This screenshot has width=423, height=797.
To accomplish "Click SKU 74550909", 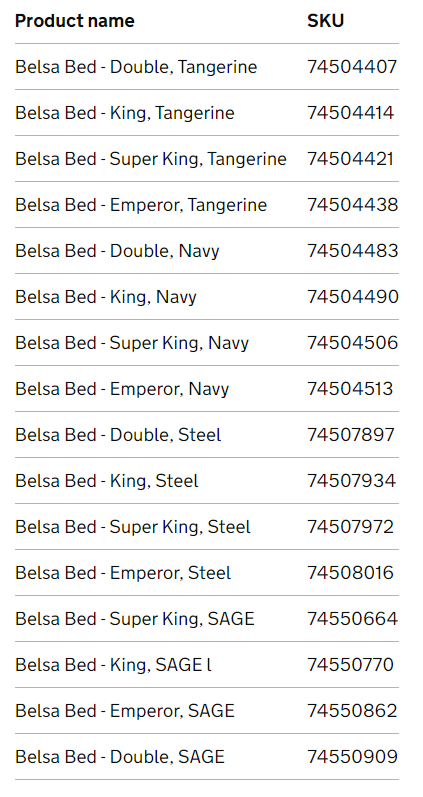I will tap(352, 757).
